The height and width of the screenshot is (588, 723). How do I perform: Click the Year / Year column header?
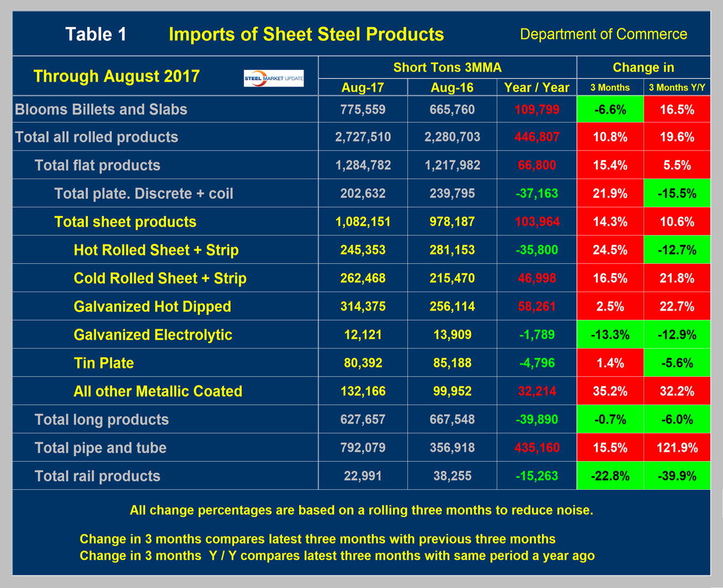click(x=536, y=88)
